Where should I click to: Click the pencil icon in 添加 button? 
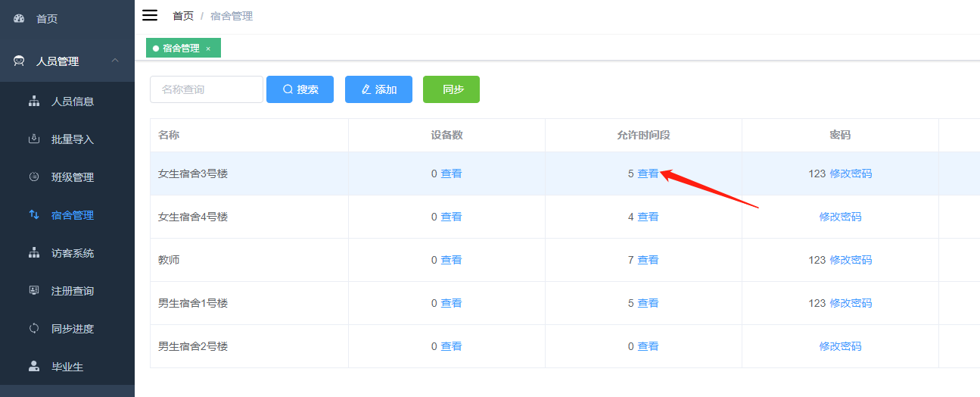[366, 89]
